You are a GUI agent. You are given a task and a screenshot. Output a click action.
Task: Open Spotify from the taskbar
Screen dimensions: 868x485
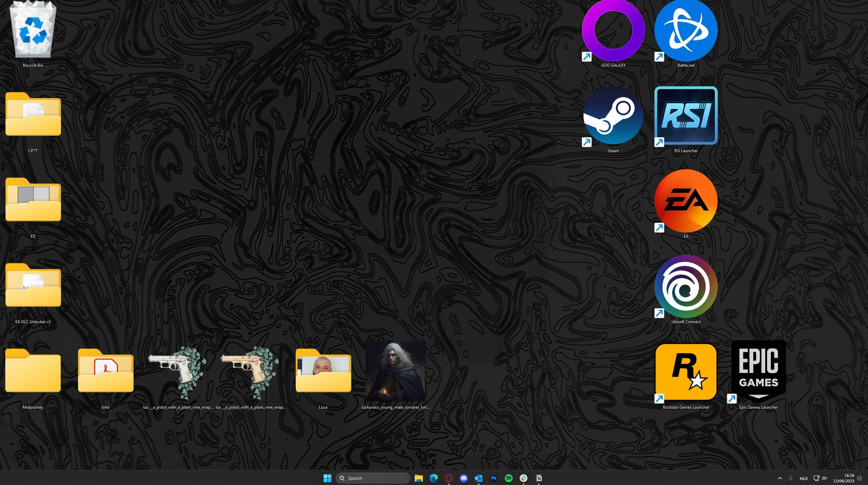pyautogui.click(x=509, y=478)
